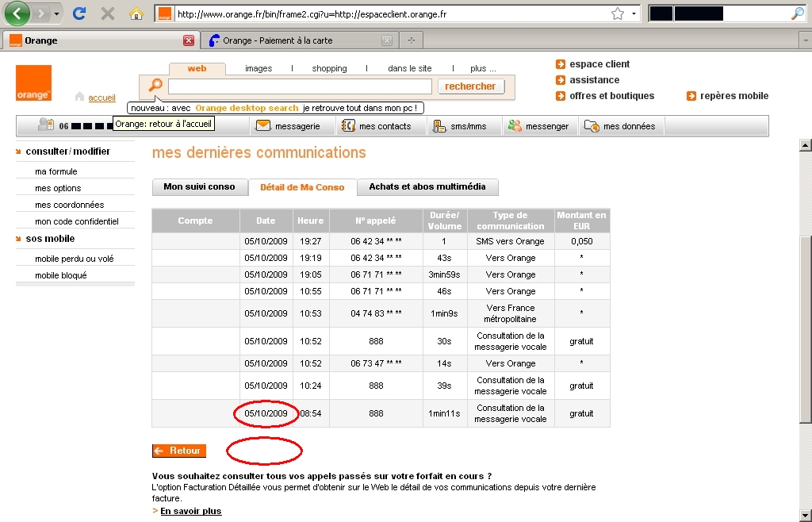Click the 10:24 time cell
The image size is (812, 522).
point(311,386)
